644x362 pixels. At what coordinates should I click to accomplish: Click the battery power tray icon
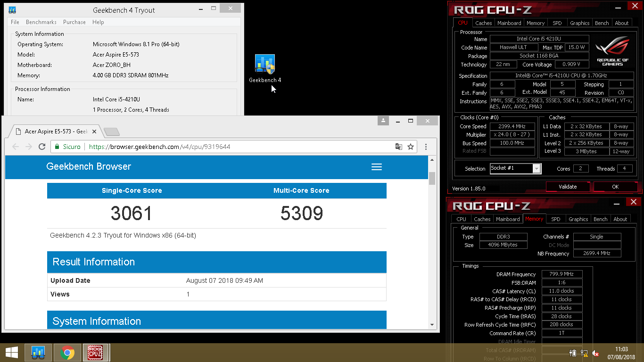click(x=573, y=353)
